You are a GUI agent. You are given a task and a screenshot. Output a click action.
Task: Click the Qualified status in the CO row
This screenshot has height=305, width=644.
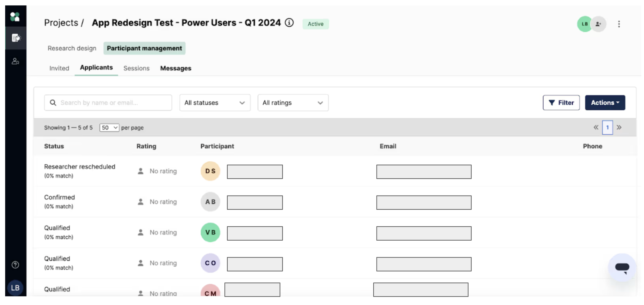(57, 258)
